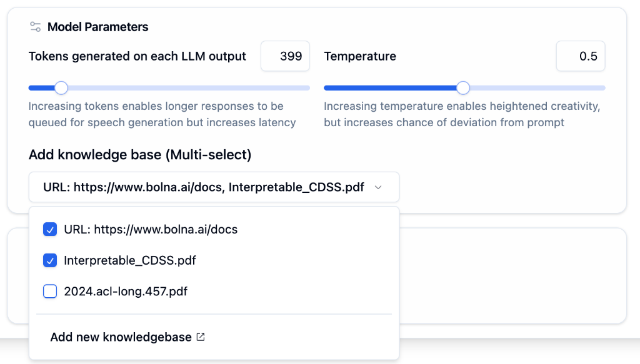Click the Model Parameters heading
Screen dimensions: 640x364
click(x=97, y=26)
